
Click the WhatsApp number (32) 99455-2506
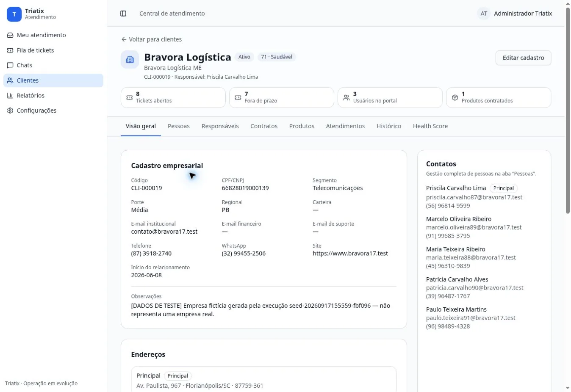244,254
